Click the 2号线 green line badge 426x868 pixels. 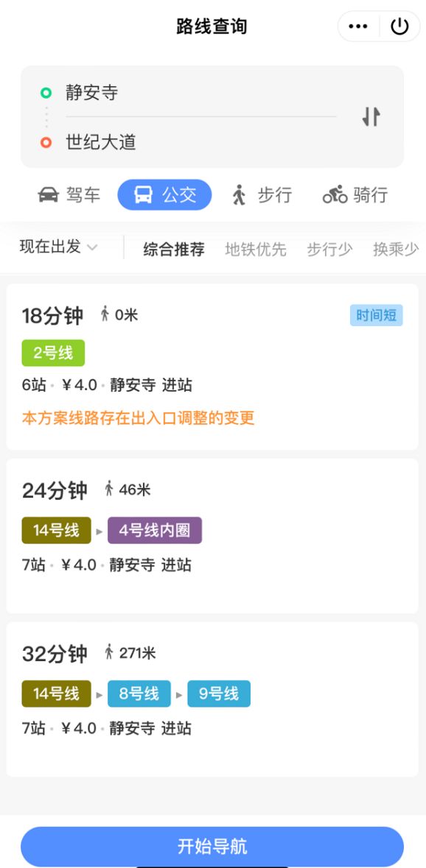point(52,353)
